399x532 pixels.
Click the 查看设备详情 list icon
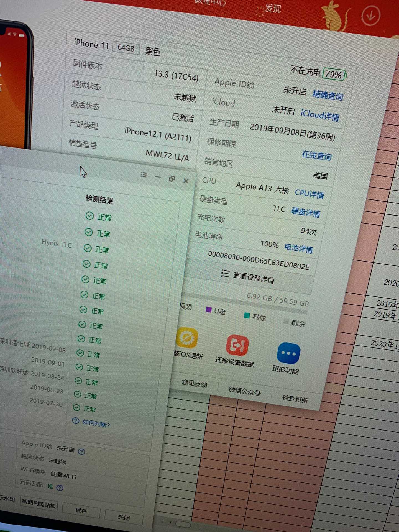point(225,273)
